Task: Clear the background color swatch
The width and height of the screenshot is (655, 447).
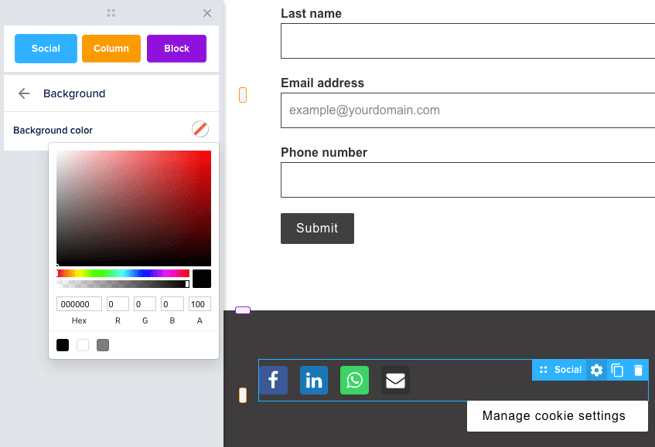Action: (x=201, y=129)
